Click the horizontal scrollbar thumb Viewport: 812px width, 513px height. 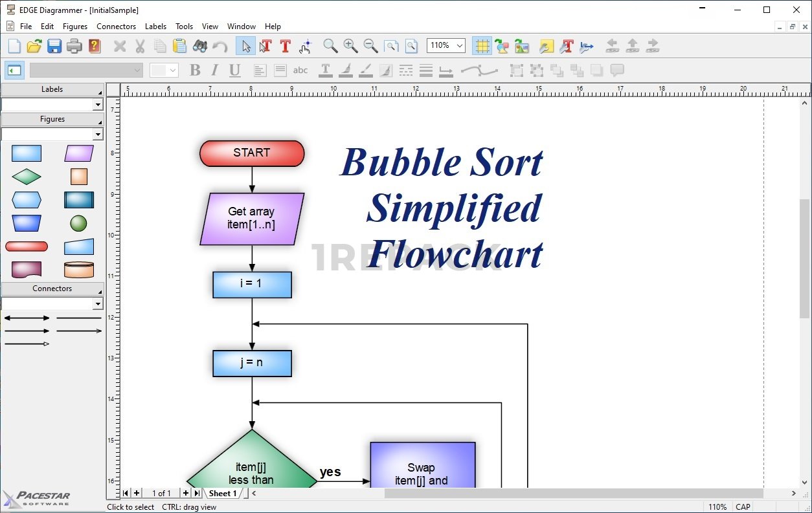(x=573, y=494)
